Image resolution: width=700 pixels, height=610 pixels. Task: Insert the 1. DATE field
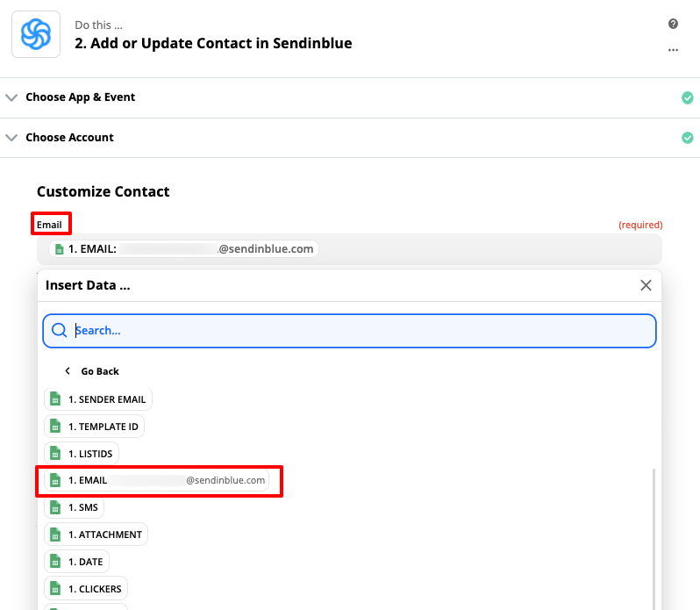point(77,562)
